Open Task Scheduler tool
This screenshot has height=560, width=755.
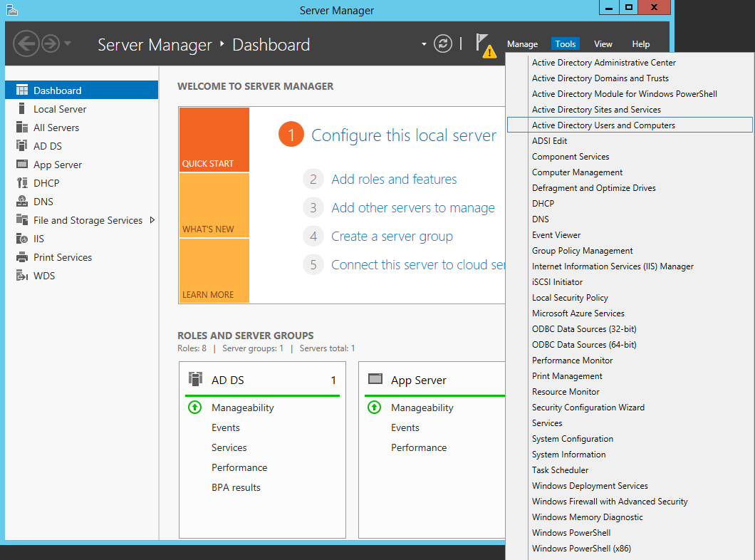pos(560,470)
